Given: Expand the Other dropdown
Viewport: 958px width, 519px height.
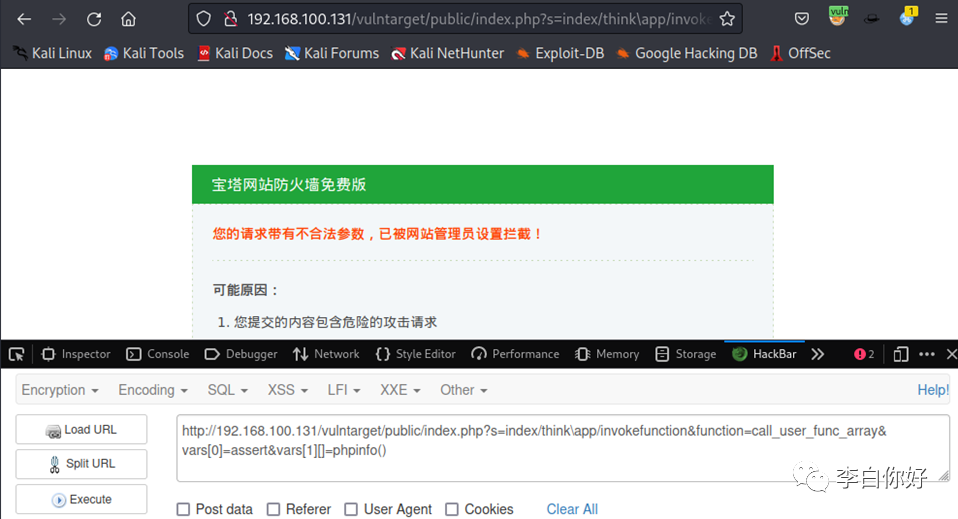Looking at the screenshot, I should [464, 390].
